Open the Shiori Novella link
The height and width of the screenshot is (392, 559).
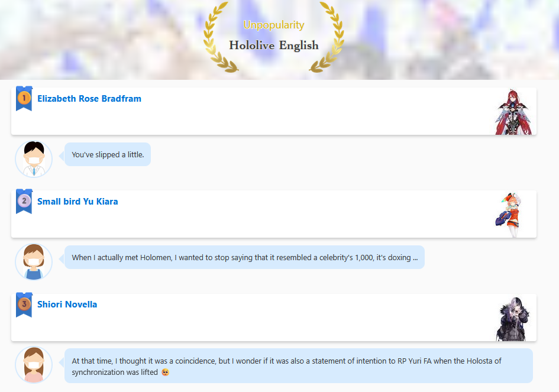coord(67,304)
